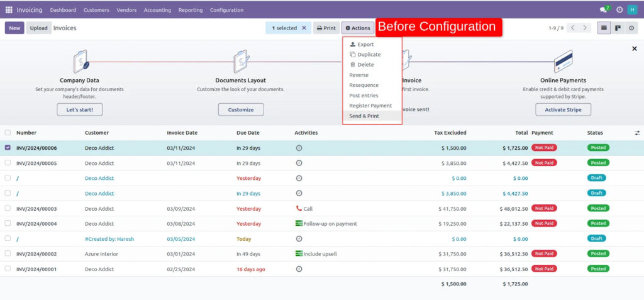
Task: Toggle select-all checkbox in table header
Action: click(8, 133)
